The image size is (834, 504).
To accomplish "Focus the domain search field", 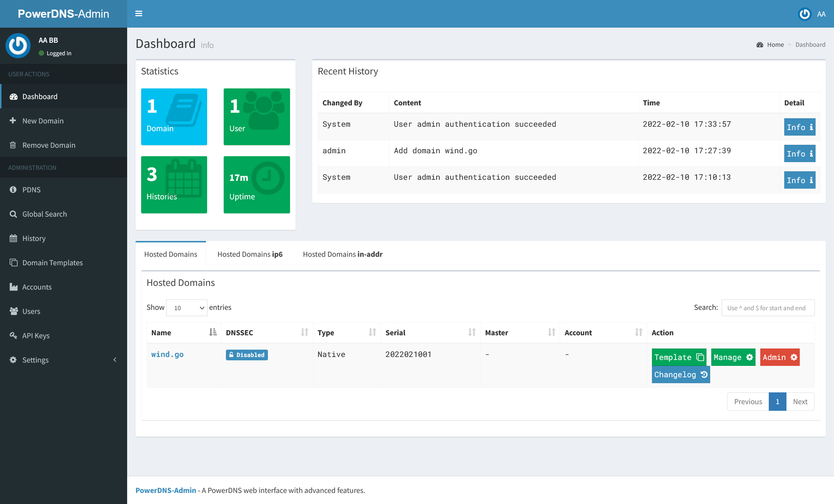I will click(768, 308).
